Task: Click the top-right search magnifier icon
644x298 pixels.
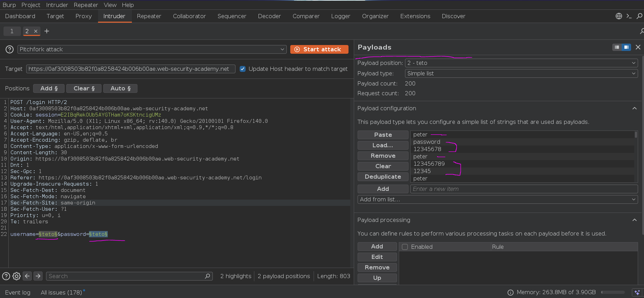Action: coord(639,16)
